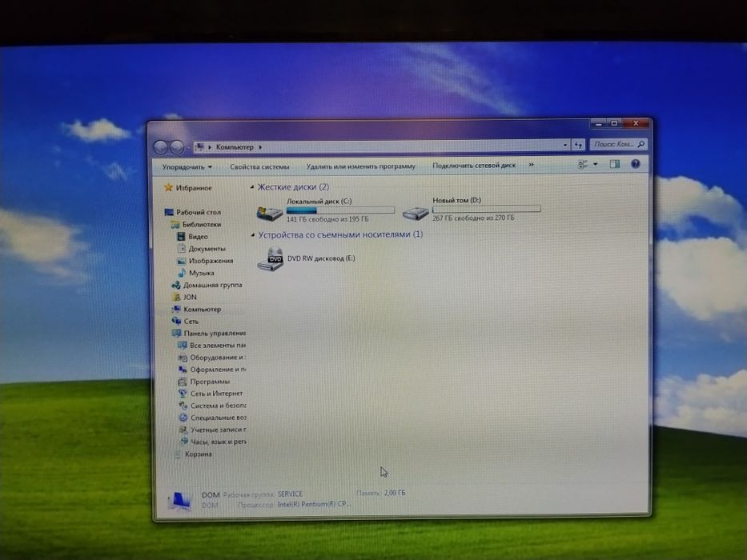Screen dimensions: 747x560
Task: Open Часы, язык и регион item
Action: pyautogui.click(x=219, y=442)
